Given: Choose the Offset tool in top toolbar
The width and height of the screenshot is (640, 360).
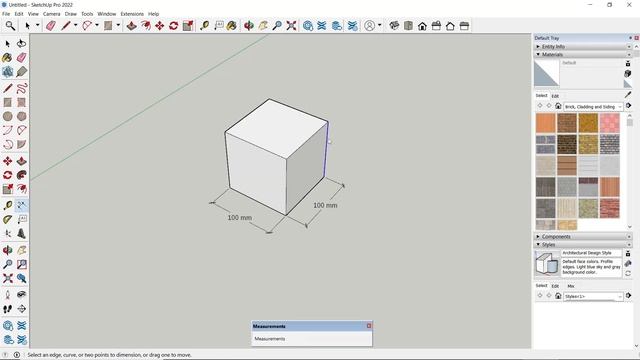Looking at the screenshot, I should pos(146,26).
